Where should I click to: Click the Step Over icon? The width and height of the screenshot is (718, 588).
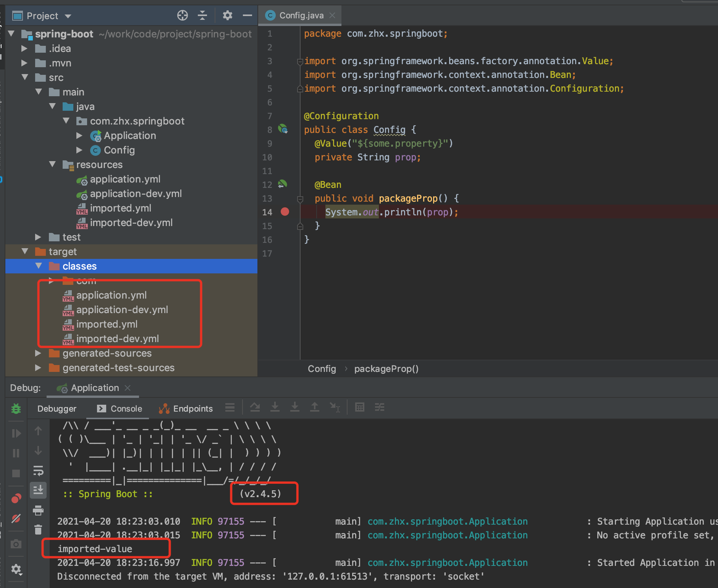(255, 407)
